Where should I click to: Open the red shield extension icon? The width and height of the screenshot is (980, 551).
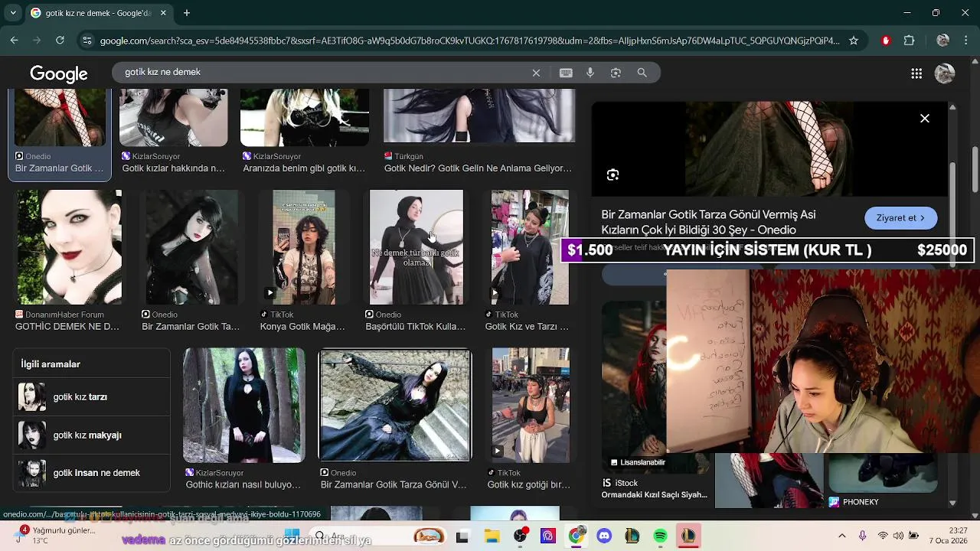pyautogui.click(x=886, y=41)
